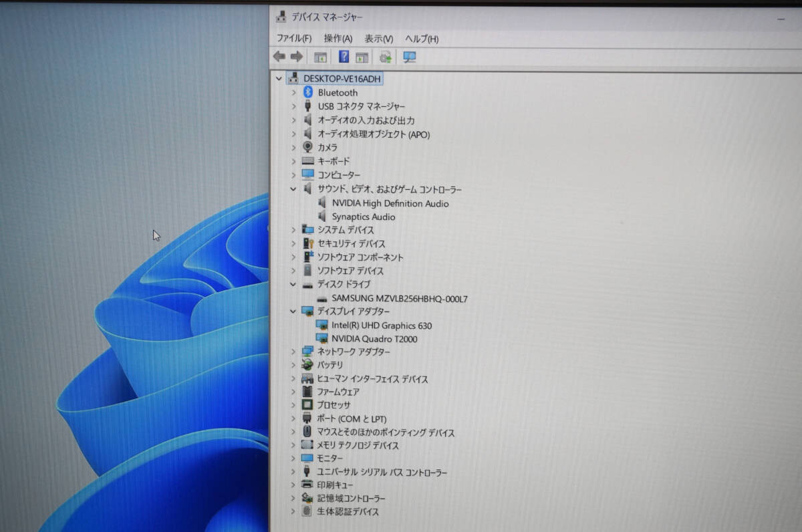
Task: Select NVIDIA High Definition Audio device
Action: tap(390, 203)
